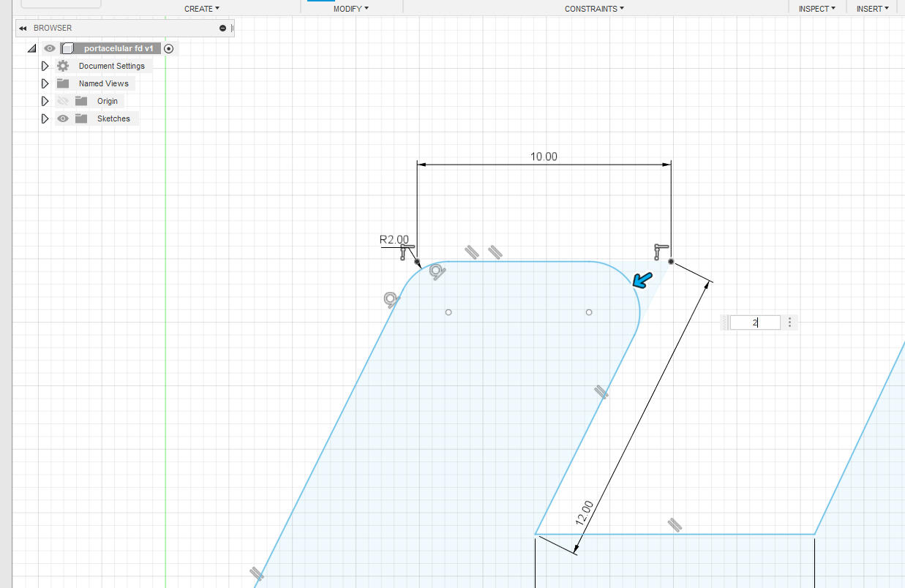This screenshot has height=588, width=905.
Task: Click the component cube icon beside portacelular fd v1
Action: [68, 48]
